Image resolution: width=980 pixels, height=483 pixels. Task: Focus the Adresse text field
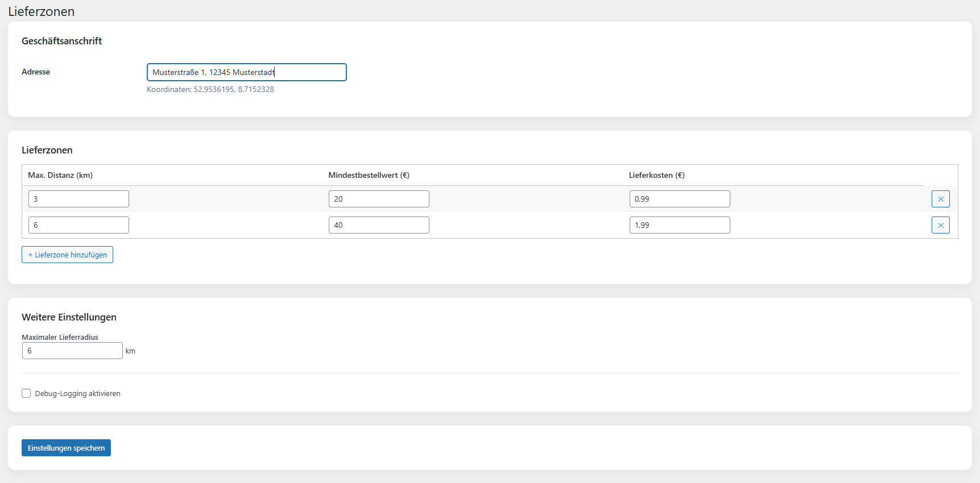point(246,72)
